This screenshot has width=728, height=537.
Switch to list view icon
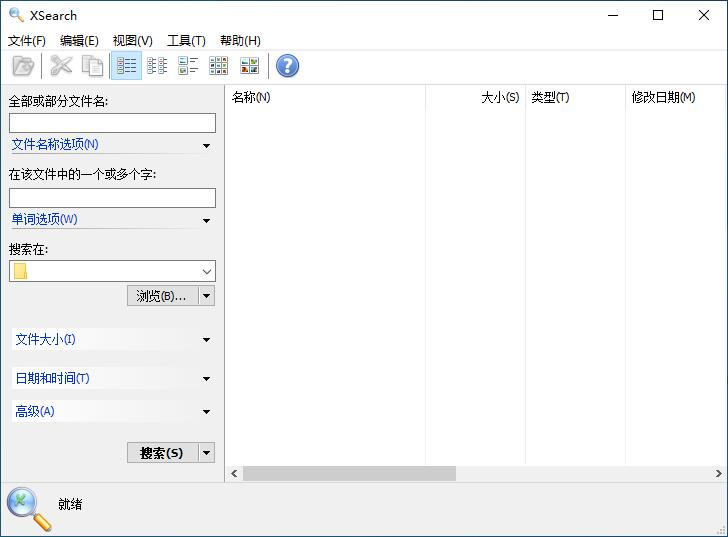click(157, 66)
